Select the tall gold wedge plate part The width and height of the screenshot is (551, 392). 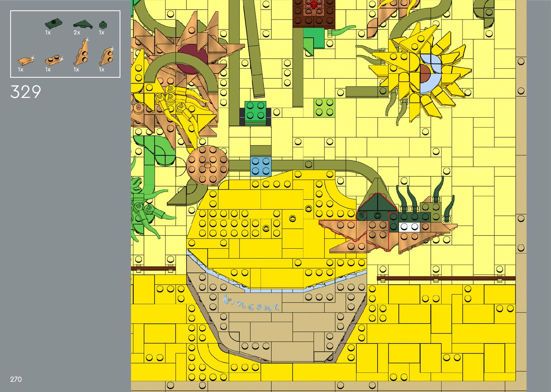(x=82, y=53)
